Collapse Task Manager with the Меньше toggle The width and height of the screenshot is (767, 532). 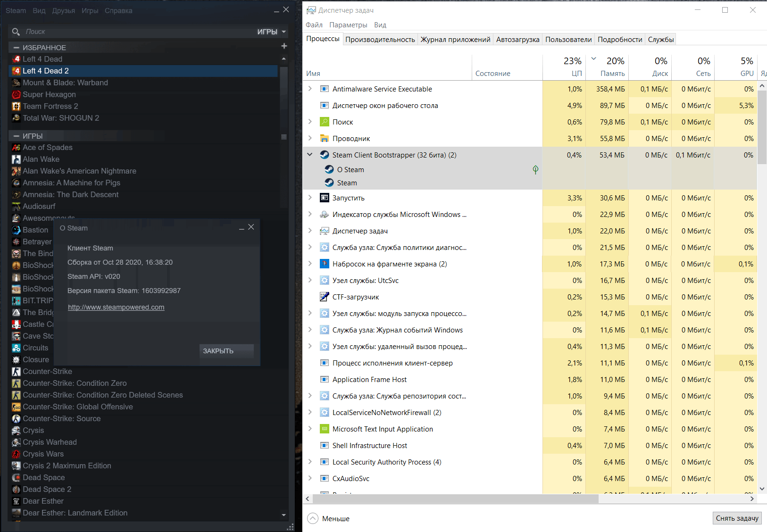328,518
